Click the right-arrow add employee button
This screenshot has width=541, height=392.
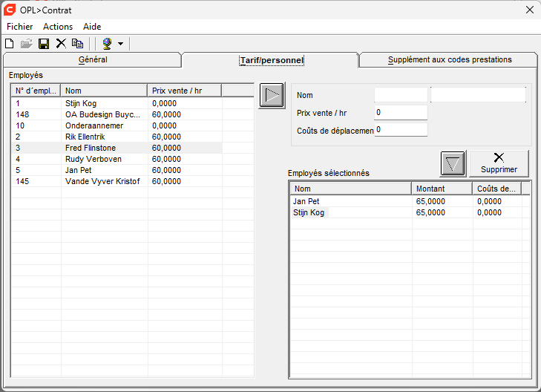click(x=272, y=95)
